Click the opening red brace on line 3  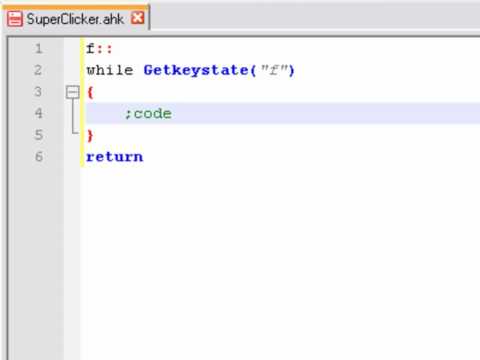pyautogui.click(x=90, y=92)
